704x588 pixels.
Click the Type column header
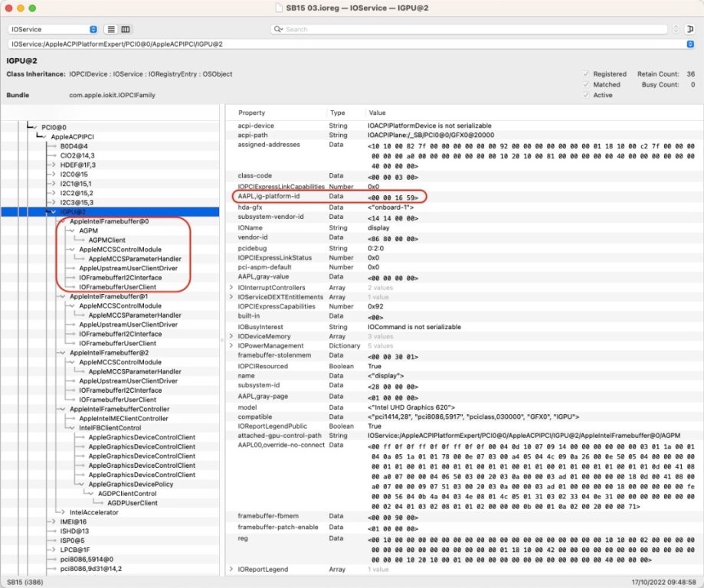coord(337,113)
